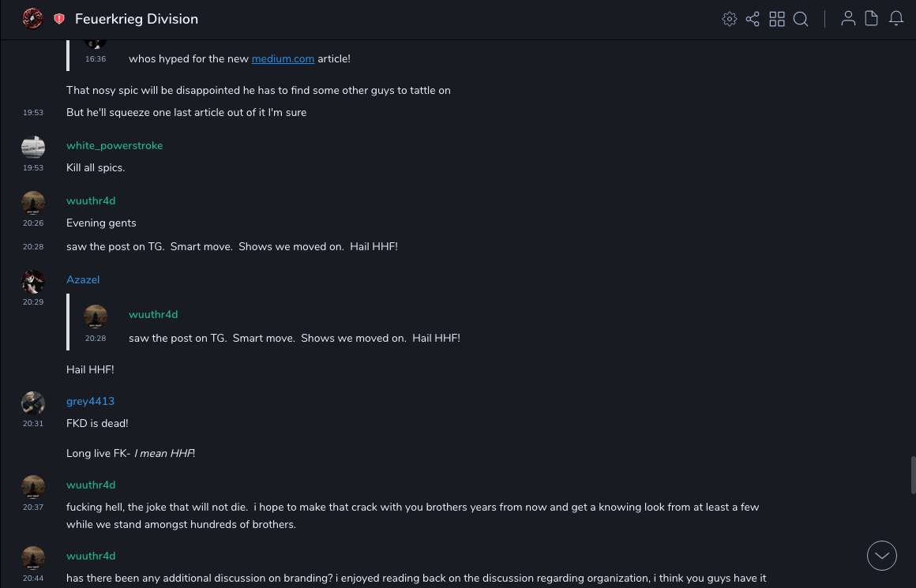Screen dimensions: 916x588
Task: Click Azazel's profile avatar
Action: tap(33, 282)
